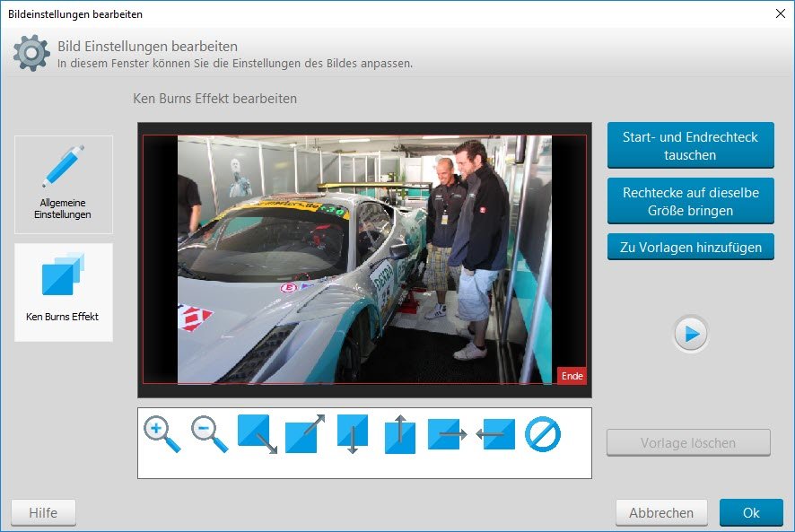The image size is (795, 532).
Task: Click Zu Vorlagen hinzufügen button
Action: (x=691, y=247)
